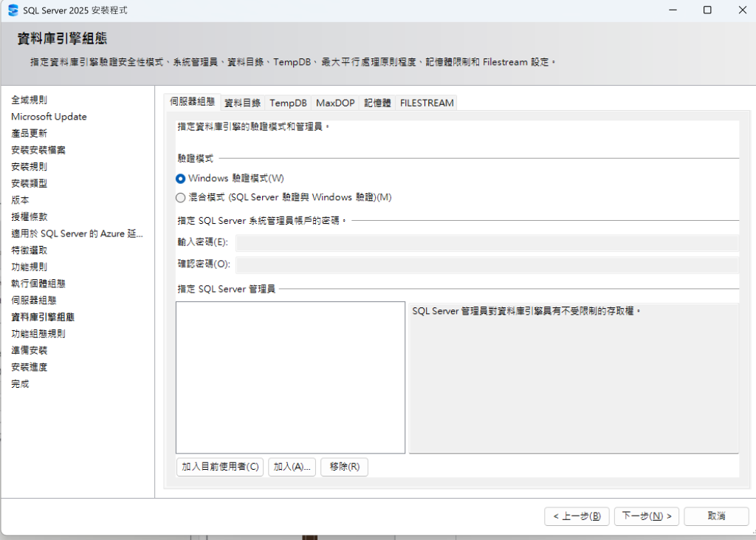Click 完成 in the step list
Viewport: 756px width, 540px height.
tap(20, 384)
